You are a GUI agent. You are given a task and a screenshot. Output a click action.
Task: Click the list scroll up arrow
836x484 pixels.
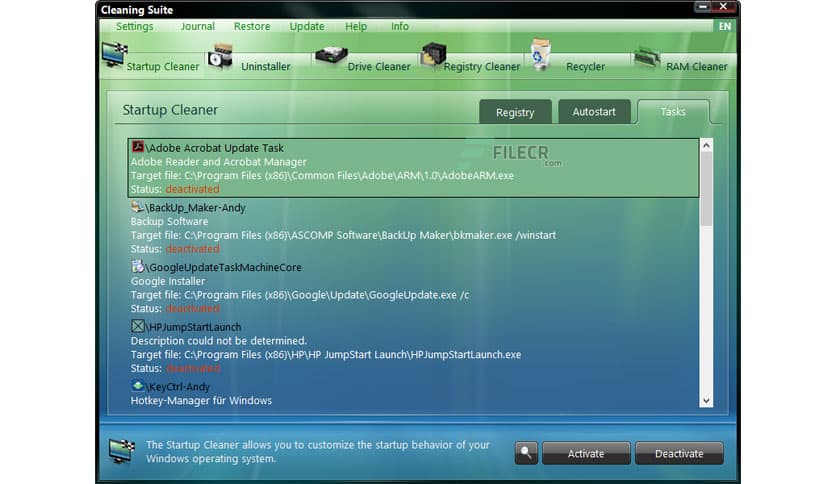pos(706,145)
